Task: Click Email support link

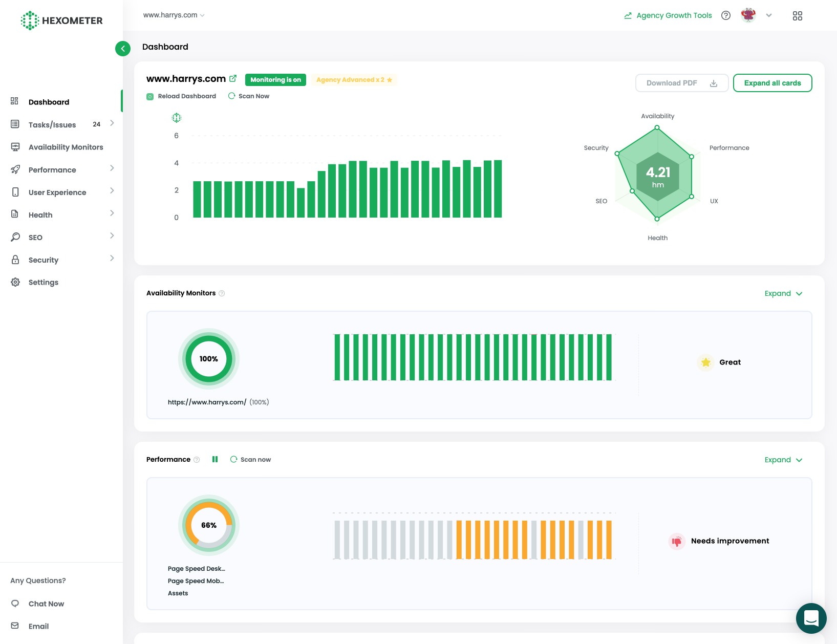Action: click(x=38, y=626)
